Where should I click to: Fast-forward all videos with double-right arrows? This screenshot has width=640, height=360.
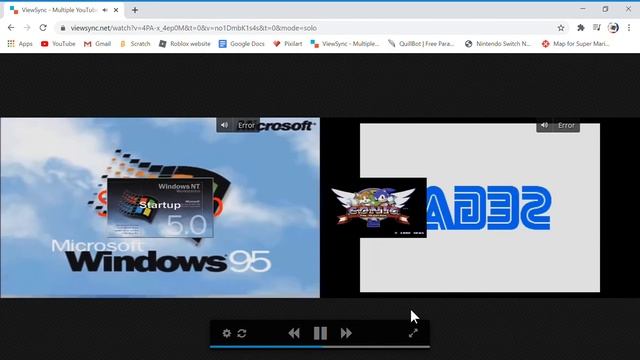click(346, 333)
